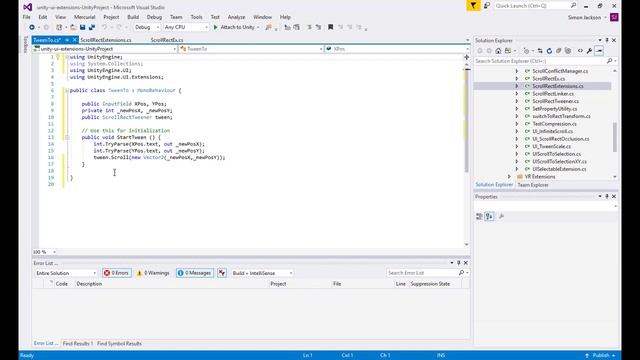The height and width of the screenshot is (360, 640).
Task: Open the XPos member dropdown
Action: 397,49
